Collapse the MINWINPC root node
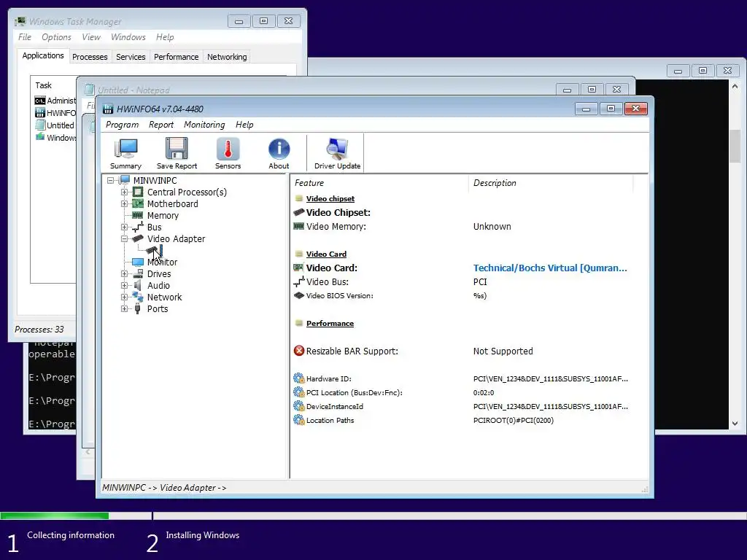This screenshot has width=747, height=560. 111,181
